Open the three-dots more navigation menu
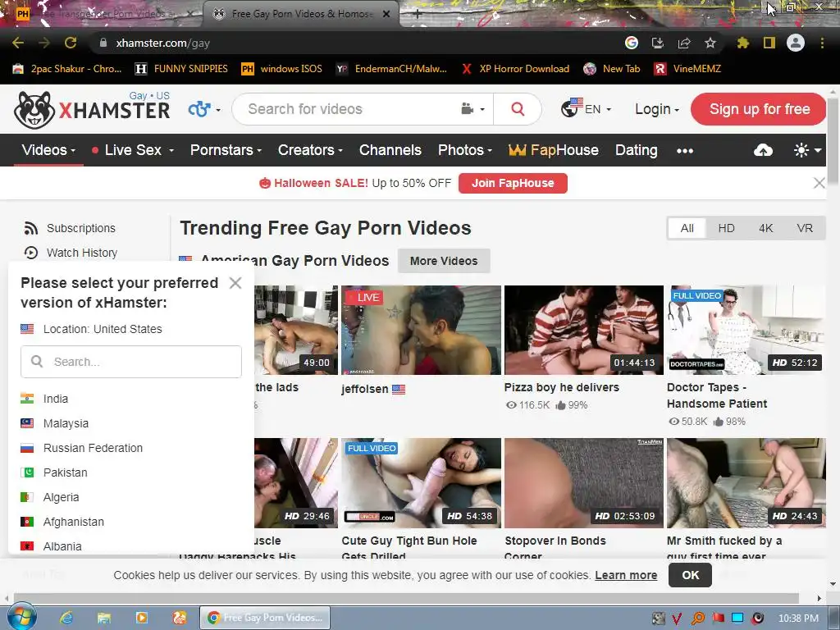This screenshot has height=630, width=840. [685, 151]
